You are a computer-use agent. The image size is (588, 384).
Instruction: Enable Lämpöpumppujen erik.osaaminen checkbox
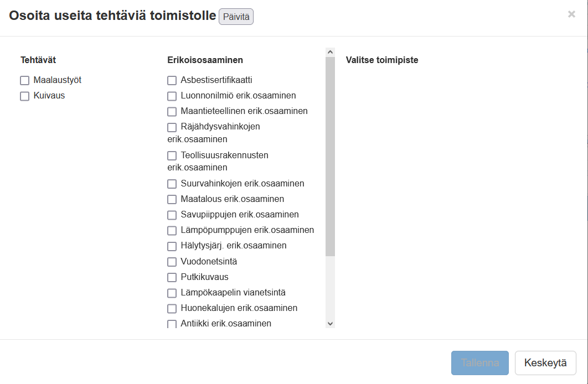coord(172,231)
